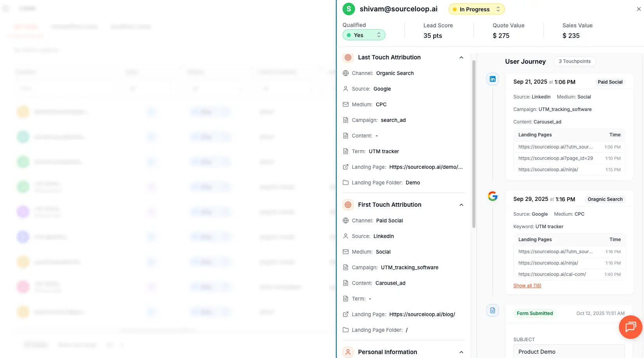Select the globe icon next to Channel
Image resolution: width=644 pixels, height=358 pixels.
coord(346,73)
